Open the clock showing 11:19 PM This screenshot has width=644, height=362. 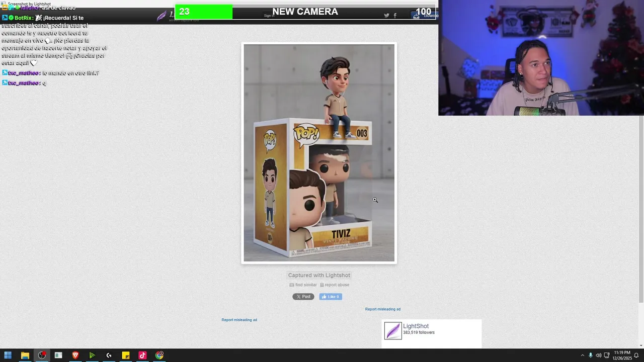point(622,355)
